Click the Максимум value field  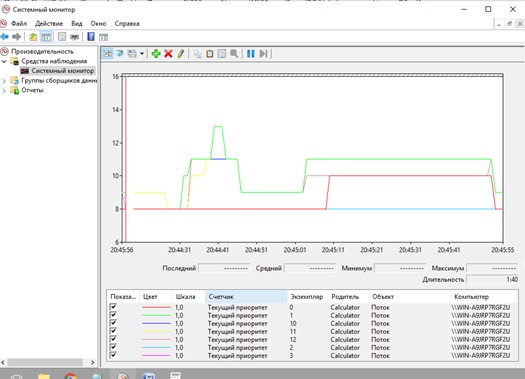pyautogui.click(x=493, y=268)
